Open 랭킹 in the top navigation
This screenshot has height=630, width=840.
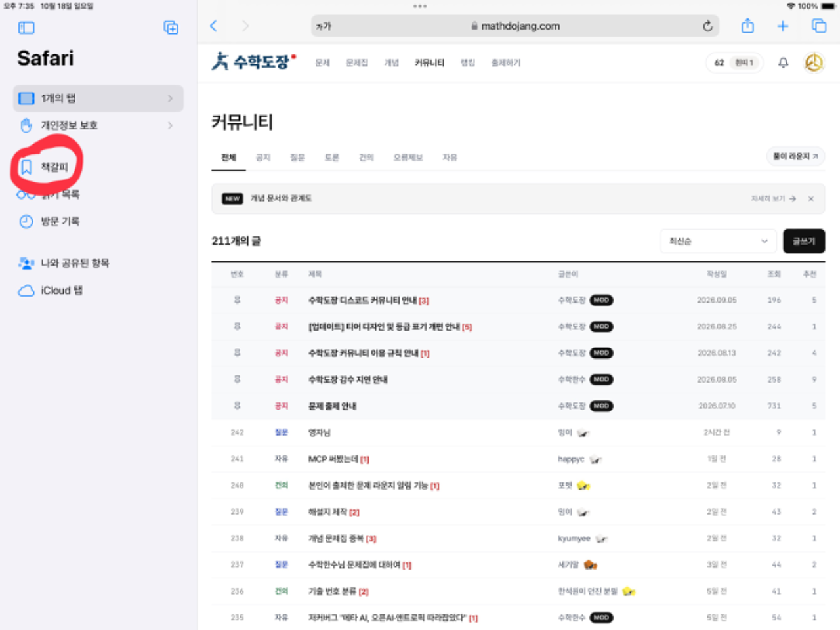tap(468, 63)
